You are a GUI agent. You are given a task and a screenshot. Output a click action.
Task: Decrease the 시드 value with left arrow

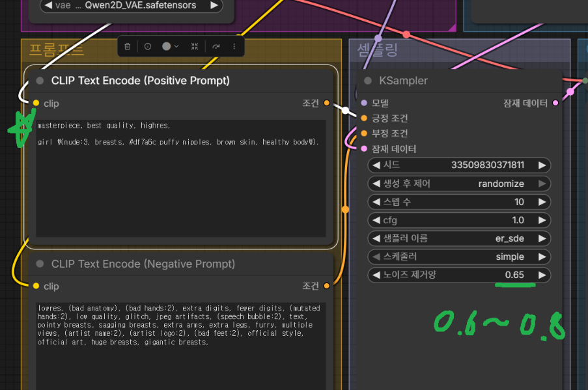376,165
